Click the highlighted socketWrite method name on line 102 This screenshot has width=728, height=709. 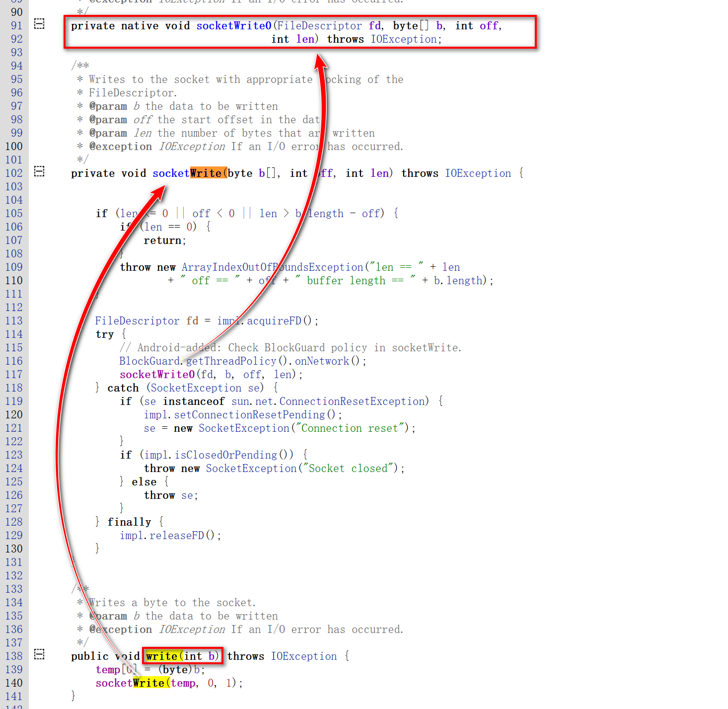click(x=189, y=173)
